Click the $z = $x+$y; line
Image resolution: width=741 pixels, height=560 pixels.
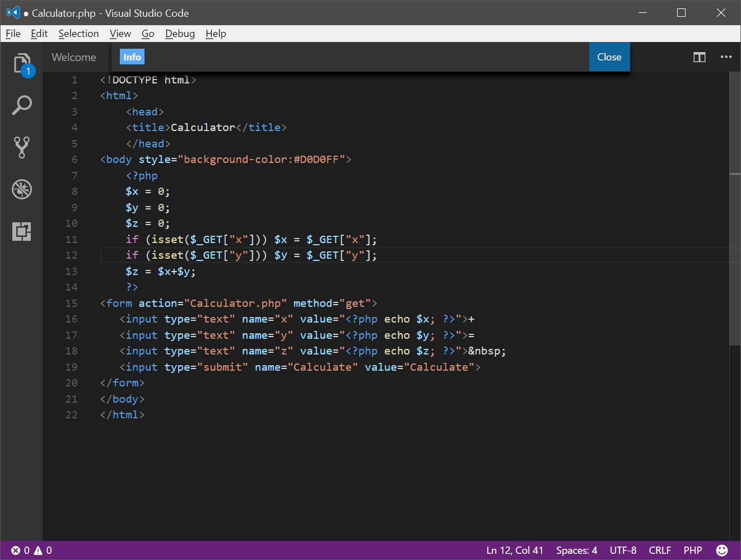[x=161, y=272]
